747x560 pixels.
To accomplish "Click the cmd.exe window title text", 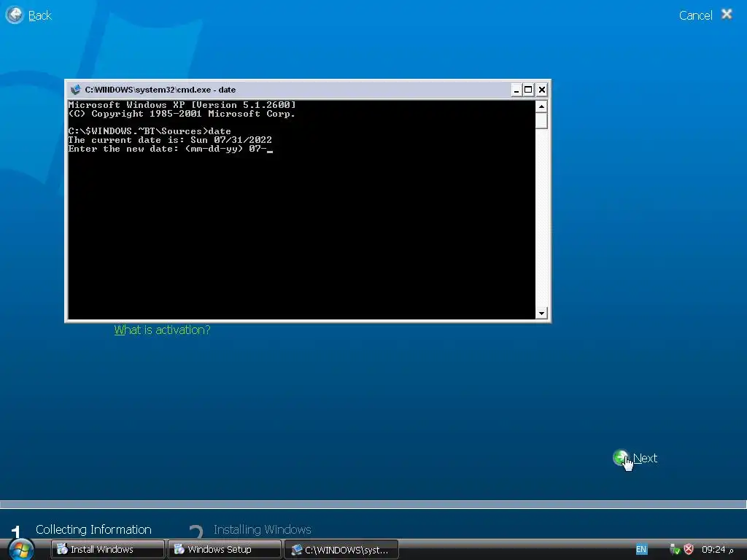I will 160,90.
